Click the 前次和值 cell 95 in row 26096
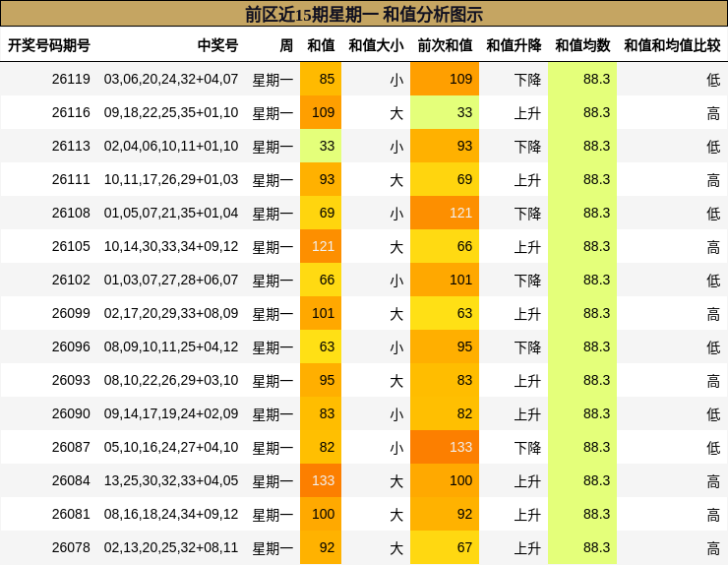The image size is (728, 565). (x=445, y=346)
